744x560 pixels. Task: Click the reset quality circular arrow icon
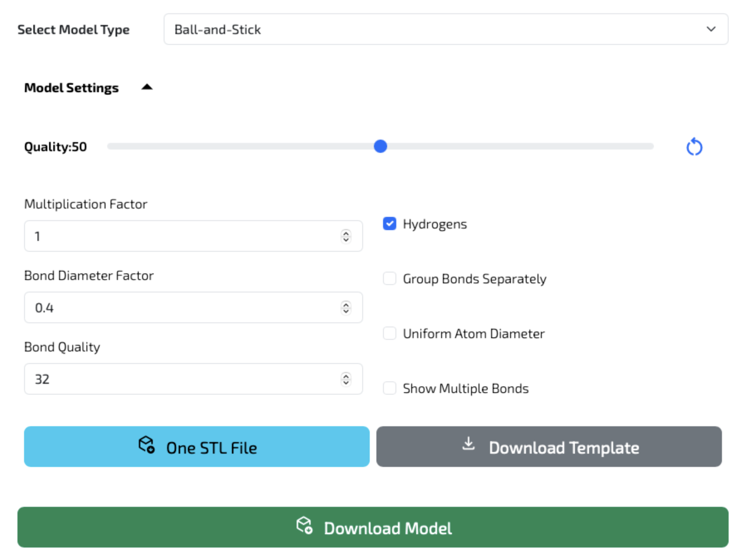click(694, 147)
